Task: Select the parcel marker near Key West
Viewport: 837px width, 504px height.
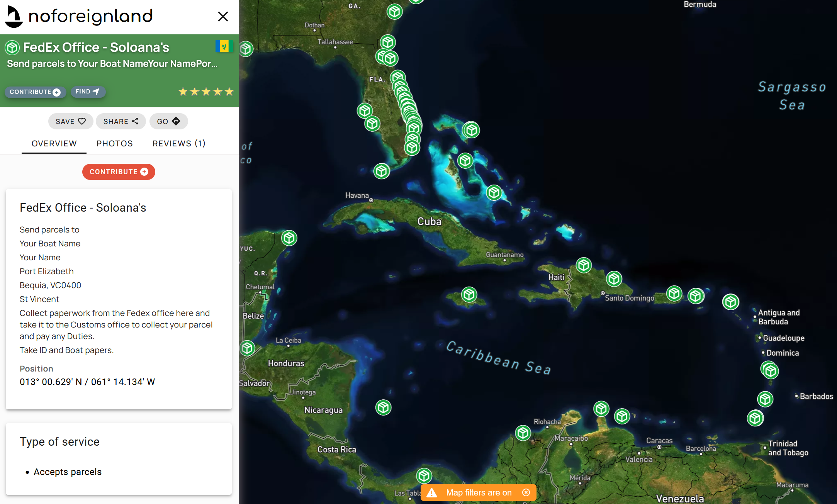Action: click(382, 171)
